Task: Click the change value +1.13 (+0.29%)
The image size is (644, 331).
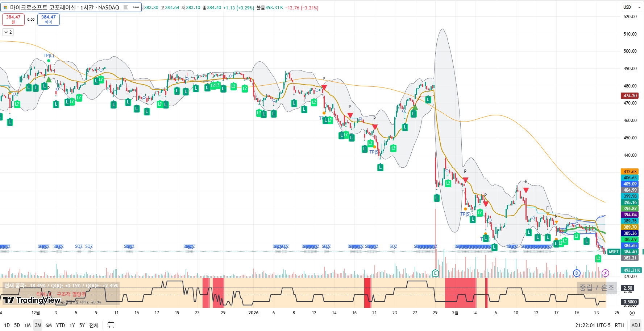Action: (x=238, y=8)
